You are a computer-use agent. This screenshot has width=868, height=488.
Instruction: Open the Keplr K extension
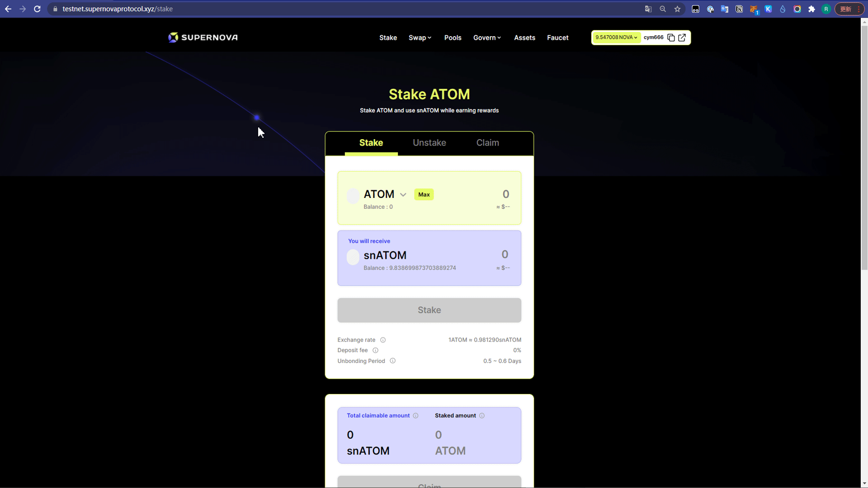768,9
